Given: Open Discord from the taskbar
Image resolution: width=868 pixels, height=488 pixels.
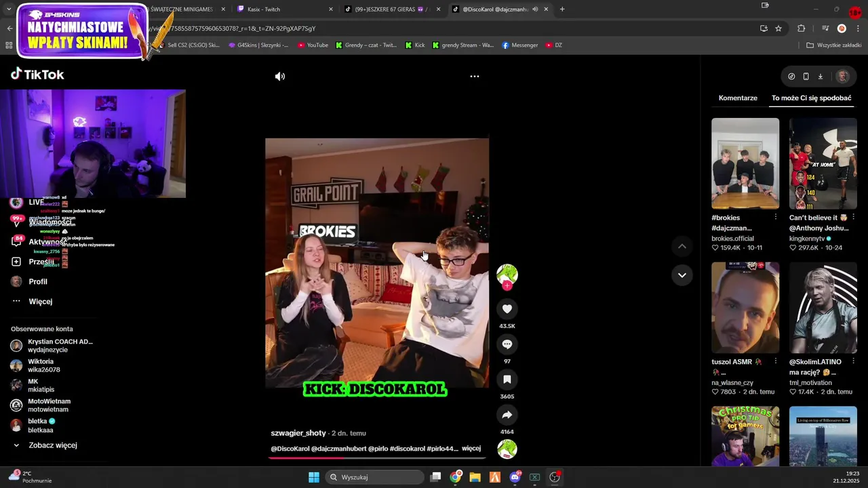Looking at the screenshot, I should pyautogui.click(x=515, y=477).
